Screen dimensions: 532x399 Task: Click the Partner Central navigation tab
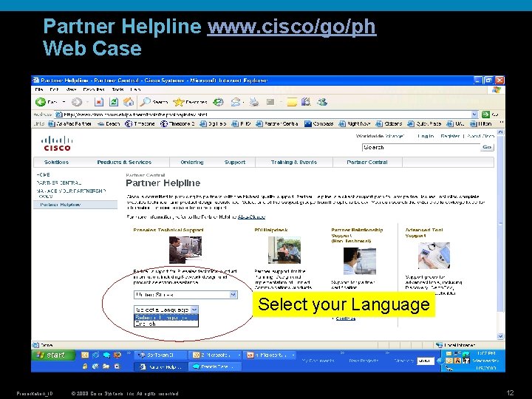(367, 162)
